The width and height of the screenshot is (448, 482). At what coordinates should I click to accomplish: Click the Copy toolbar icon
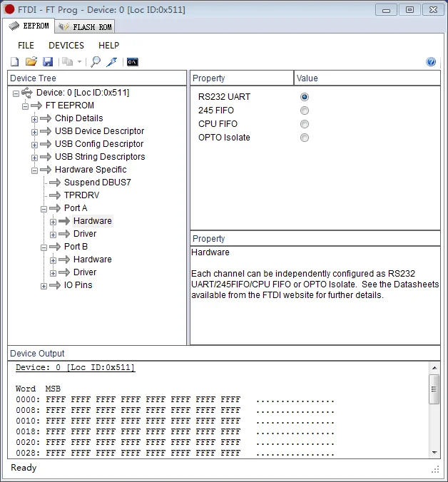[68, 62]
